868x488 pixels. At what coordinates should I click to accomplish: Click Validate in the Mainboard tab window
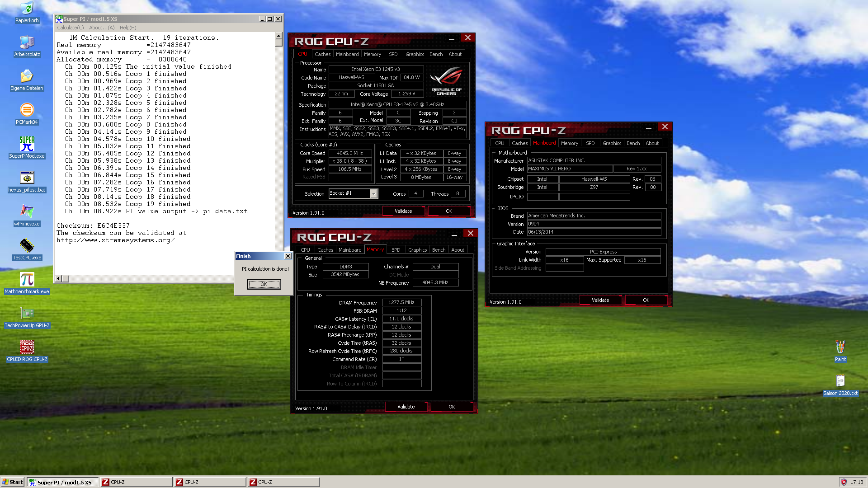(600, 300)
